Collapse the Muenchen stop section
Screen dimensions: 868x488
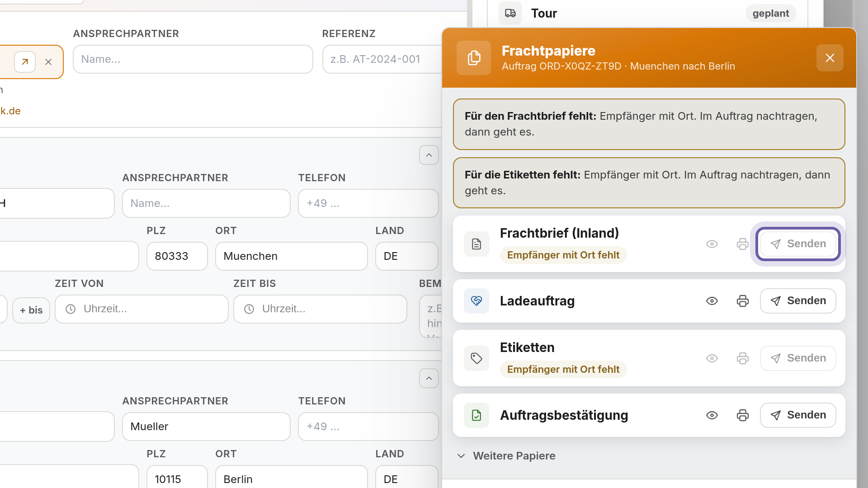429,155
